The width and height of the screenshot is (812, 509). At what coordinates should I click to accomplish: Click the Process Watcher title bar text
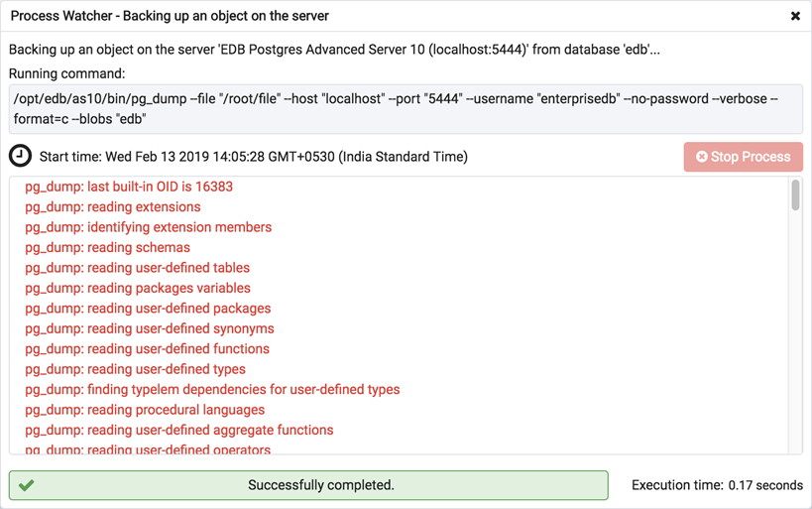point(170,17)
